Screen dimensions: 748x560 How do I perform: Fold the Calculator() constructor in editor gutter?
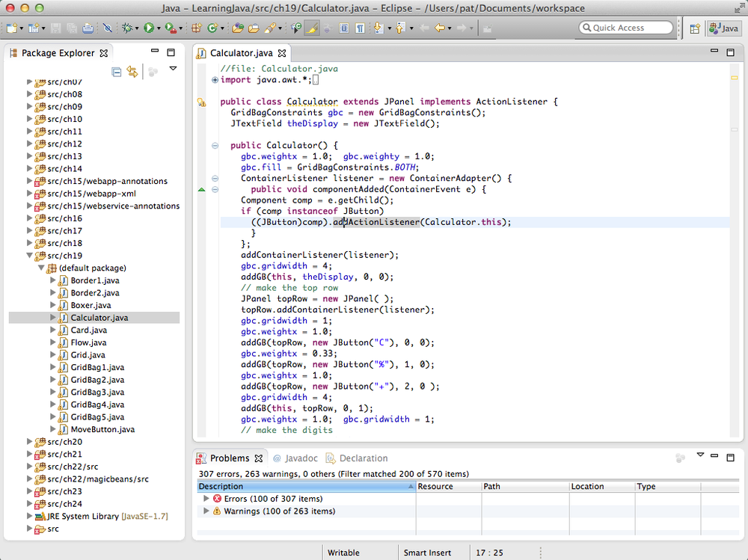215,146
